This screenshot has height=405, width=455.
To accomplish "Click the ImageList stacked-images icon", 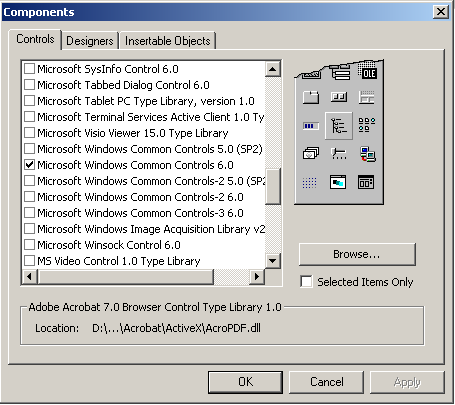I will (x=311, y=154).
